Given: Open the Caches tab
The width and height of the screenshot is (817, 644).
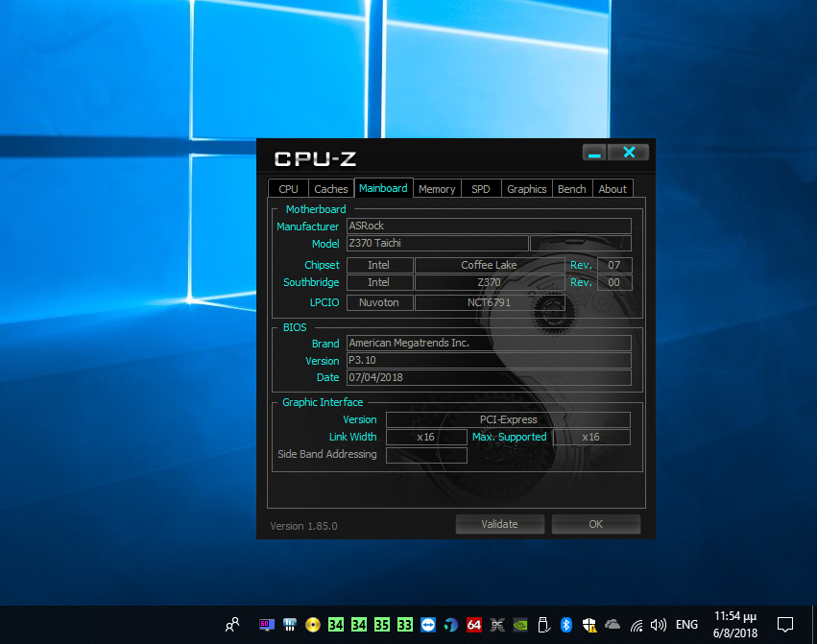Looking at the screenshot, I should 331,189.
